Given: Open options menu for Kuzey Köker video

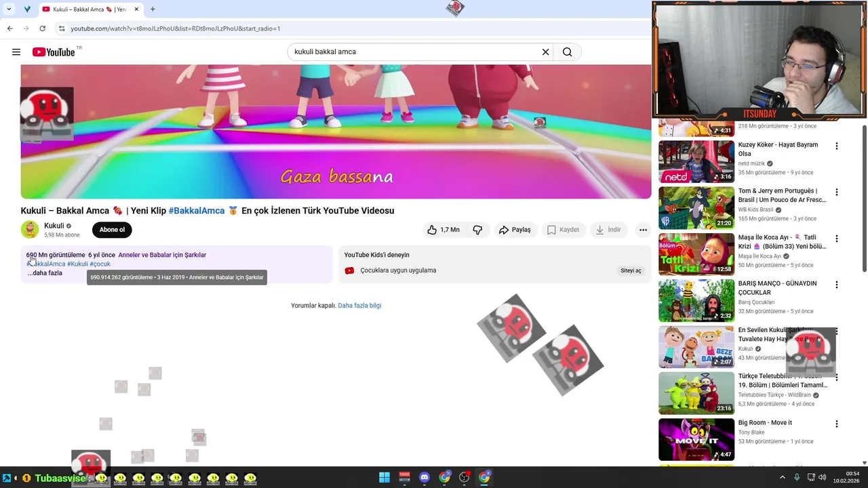Looking at the screenshot, I should click(x=836, y=146).
